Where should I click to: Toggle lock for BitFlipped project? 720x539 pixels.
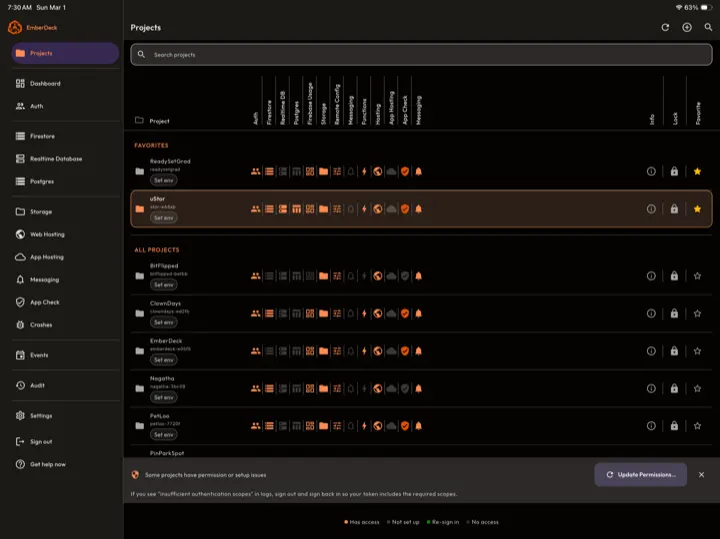674,276
